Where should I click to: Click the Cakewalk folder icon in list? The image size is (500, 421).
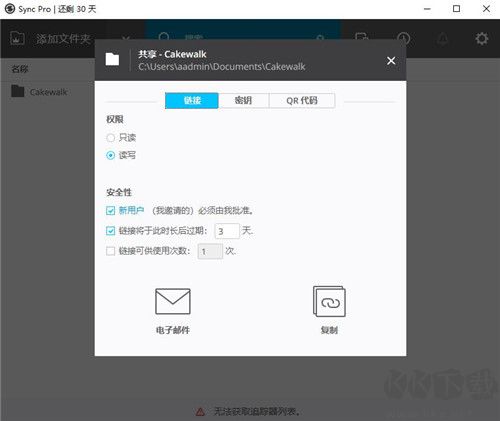[18, 91]
